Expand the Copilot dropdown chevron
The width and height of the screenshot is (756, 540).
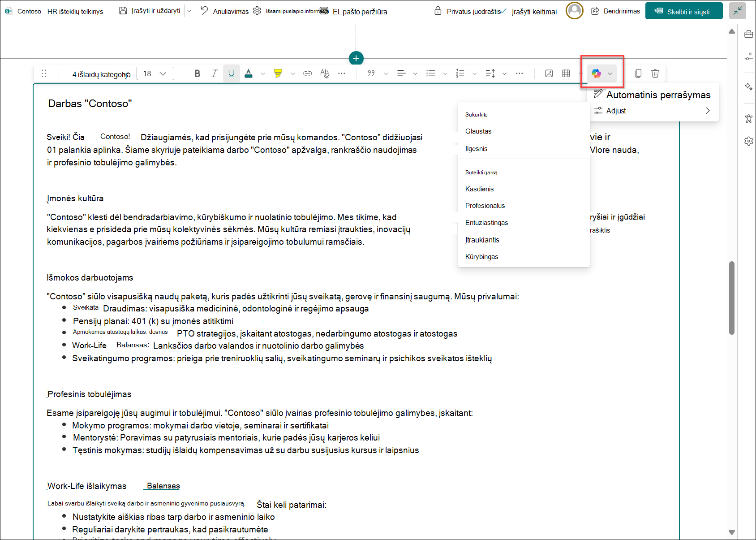click(x=610, y=73)
